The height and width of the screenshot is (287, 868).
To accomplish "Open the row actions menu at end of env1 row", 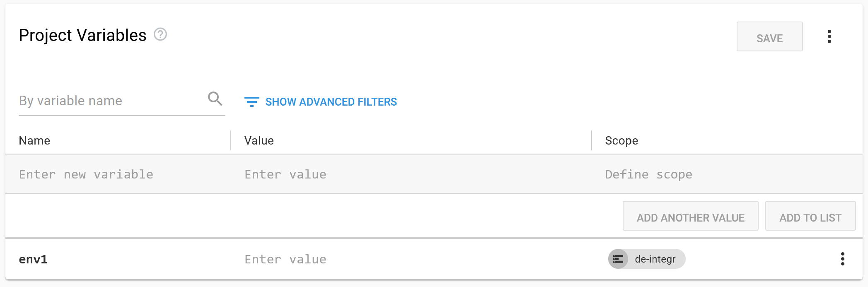I will 843,259.
